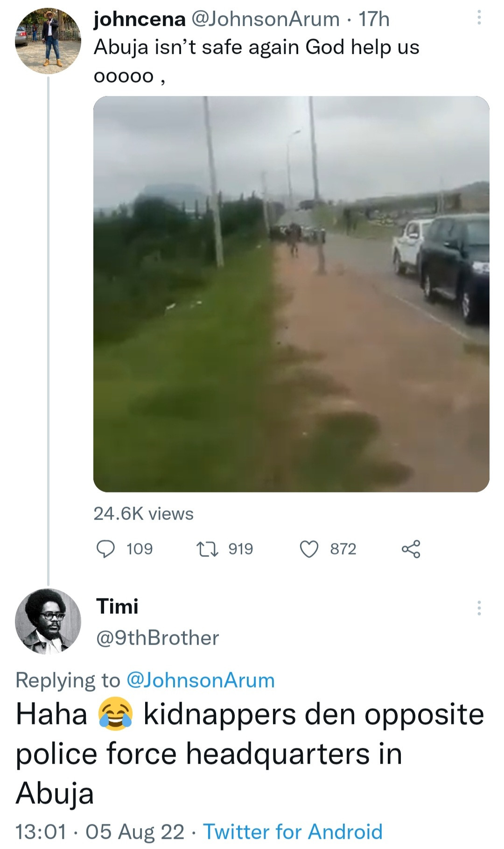Open the "Twitter for Android" source link

[x=293, y=831]
